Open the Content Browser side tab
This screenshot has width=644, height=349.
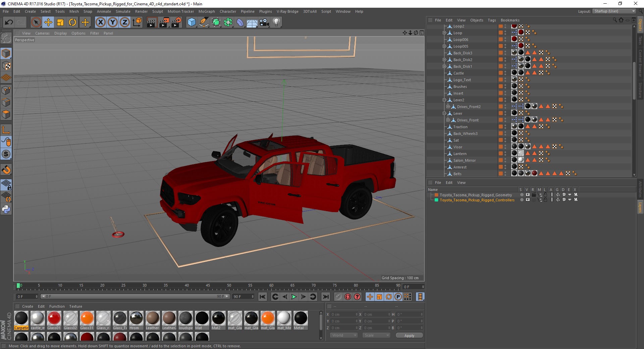640,63
